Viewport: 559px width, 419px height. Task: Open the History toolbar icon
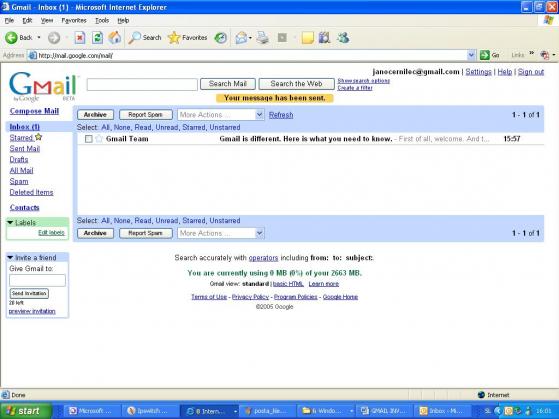pyautogui.click(x=221, y=37)
